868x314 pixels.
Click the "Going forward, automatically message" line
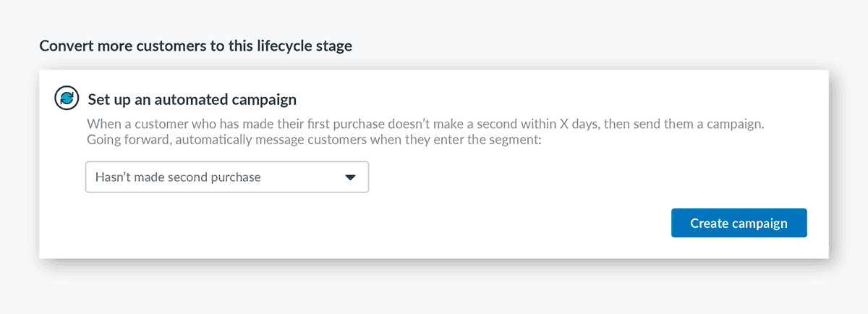313,139
